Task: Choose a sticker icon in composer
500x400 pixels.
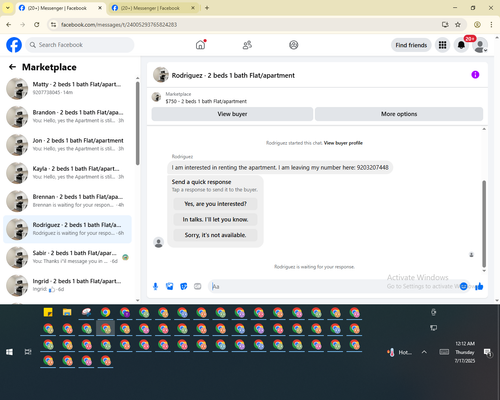Action: 183,286
